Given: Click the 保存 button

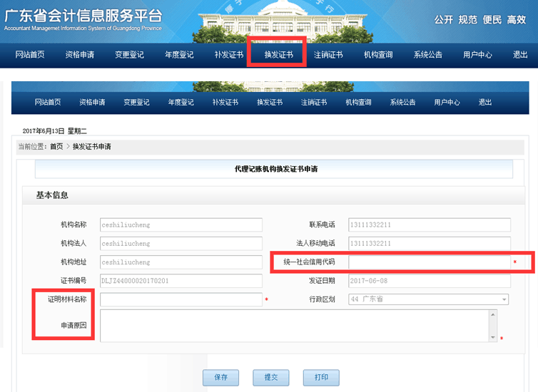Looking at the screenshot, I should [220, 378].
